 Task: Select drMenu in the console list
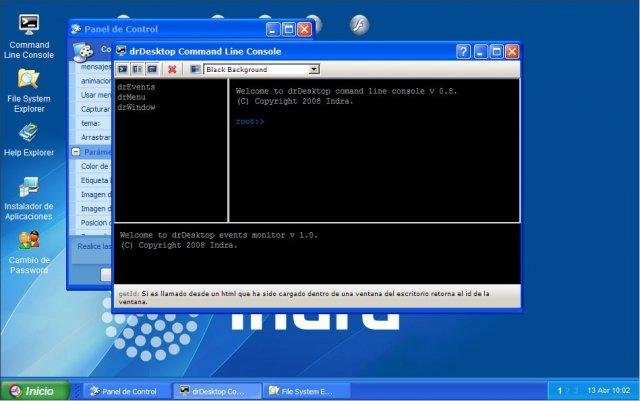pos(131,97)
